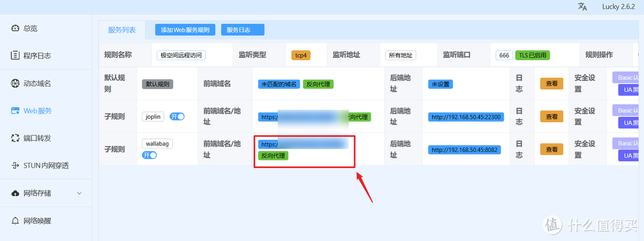Open the 服务日志 button
Viewport: 644px width, 241px height.
[x=243, y=30]
